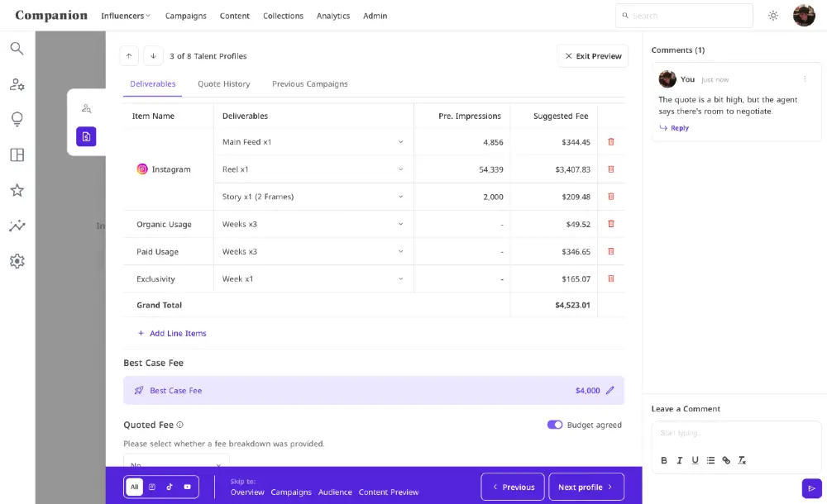Filter by YouTube platform in bottom bar
Image resolution: width=827 pixels, height=504 pixels.
pos(187,487)
